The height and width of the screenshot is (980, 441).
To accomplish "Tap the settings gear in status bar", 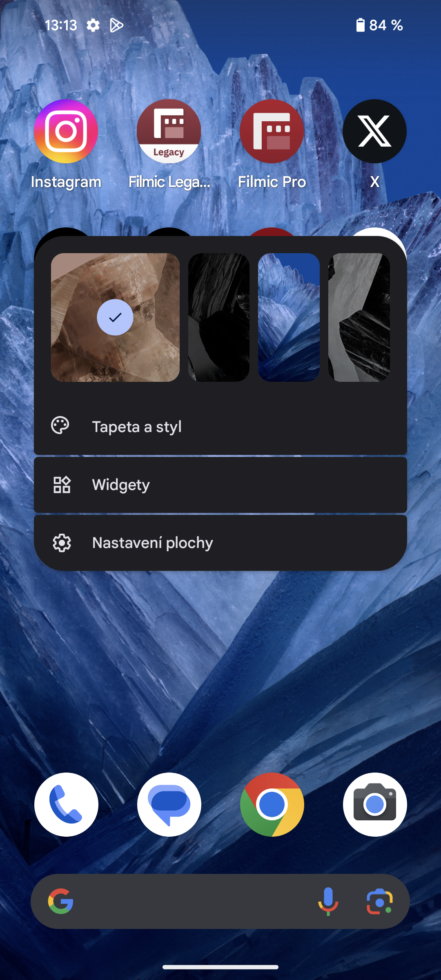I will tap(93, 25).
